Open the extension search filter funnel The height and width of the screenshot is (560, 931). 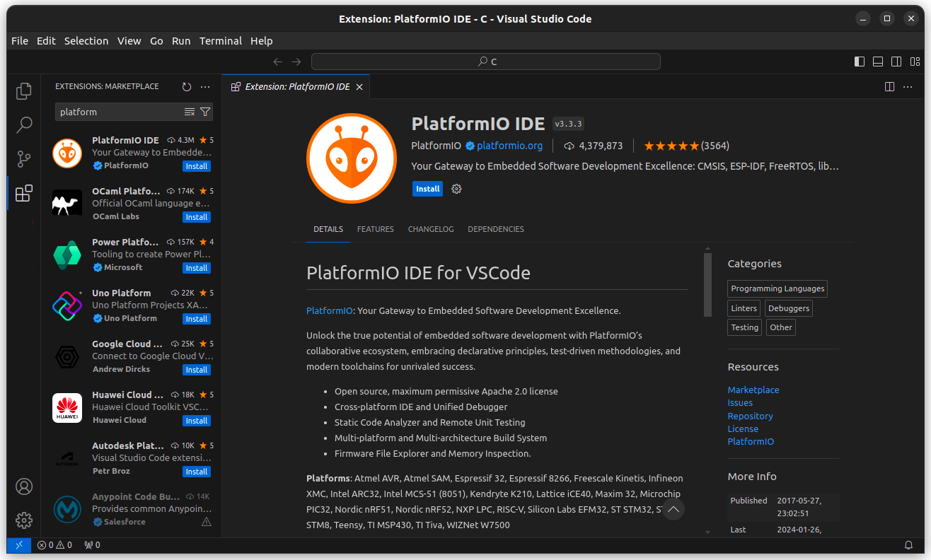[x=205, y=112]
